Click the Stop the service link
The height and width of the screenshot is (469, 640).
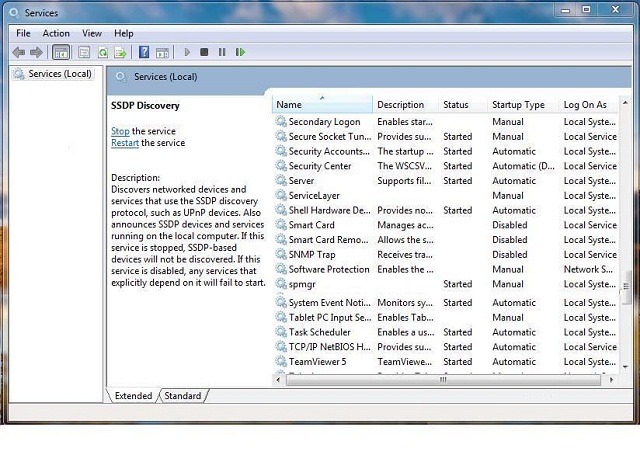pyautogui.click(x=120, y=131)
